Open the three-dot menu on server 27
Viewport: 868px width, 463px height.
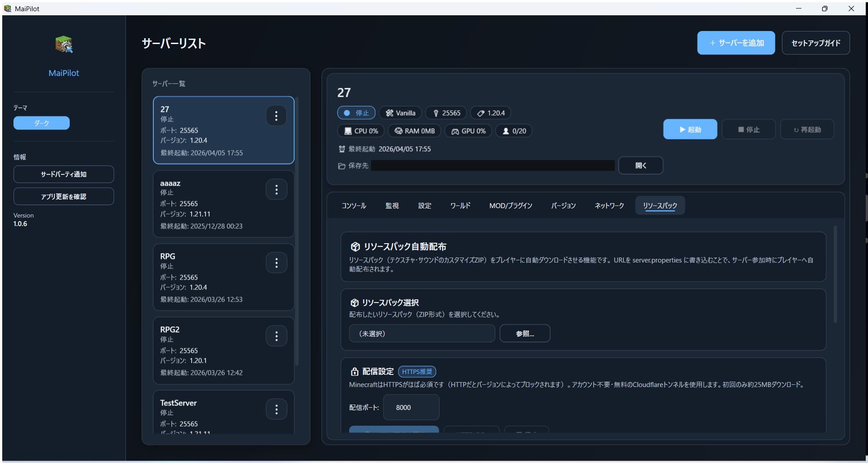(x=277, y=116)
